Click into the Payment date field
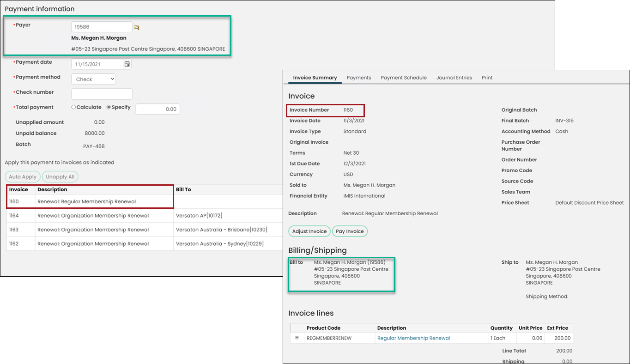 point(97,64)
